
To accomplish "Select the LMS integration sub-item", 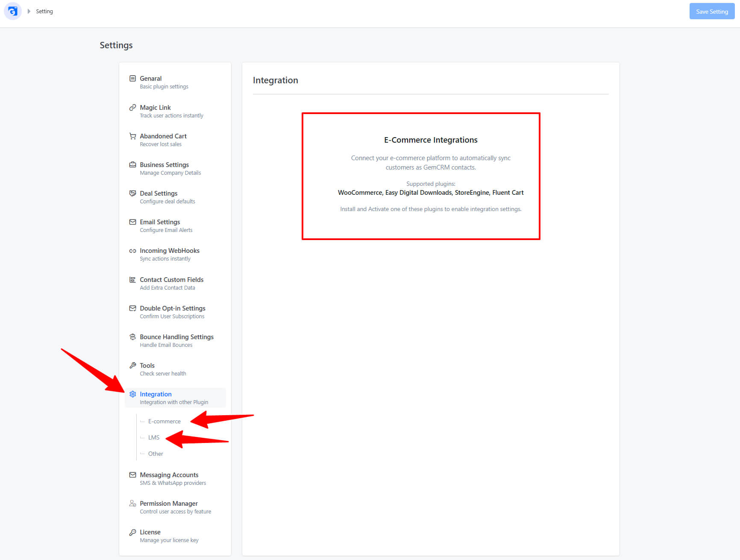I will click(x=154, y=438).
